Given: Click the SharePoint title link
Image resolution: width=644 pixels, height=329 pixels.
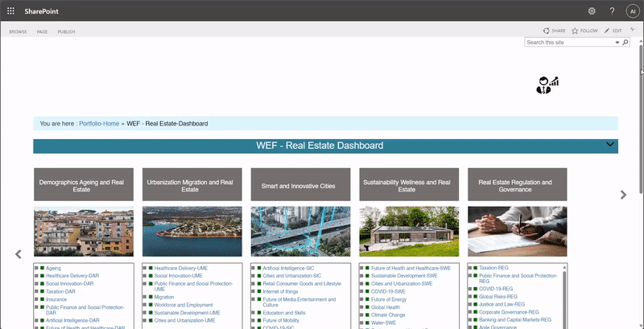Looking at the screenshot, I should tap(42, 11).
